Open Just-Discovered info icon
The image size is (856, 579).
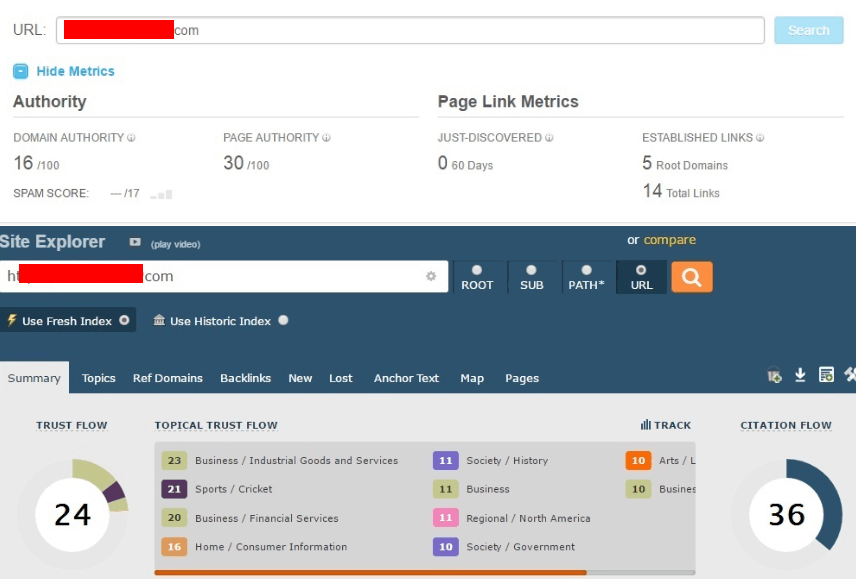click(549, 138)
